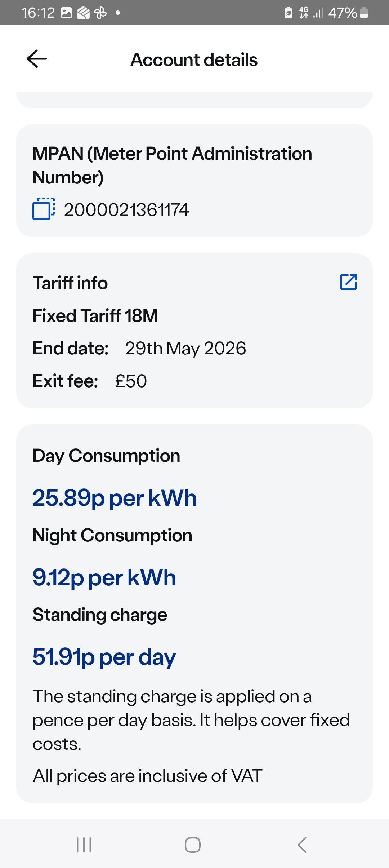Open tariff info external link icon
The image size is (389, 868).
coord(348,282)
